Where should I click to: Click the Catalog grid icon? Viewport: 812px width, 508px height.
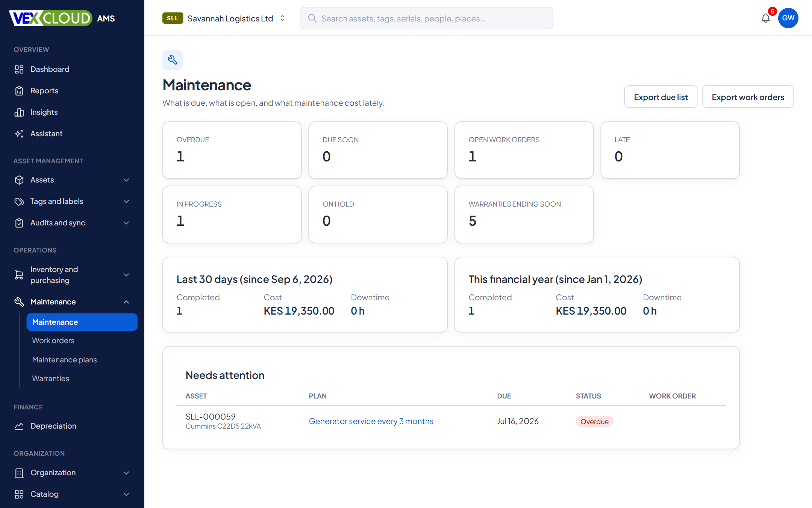19,494
